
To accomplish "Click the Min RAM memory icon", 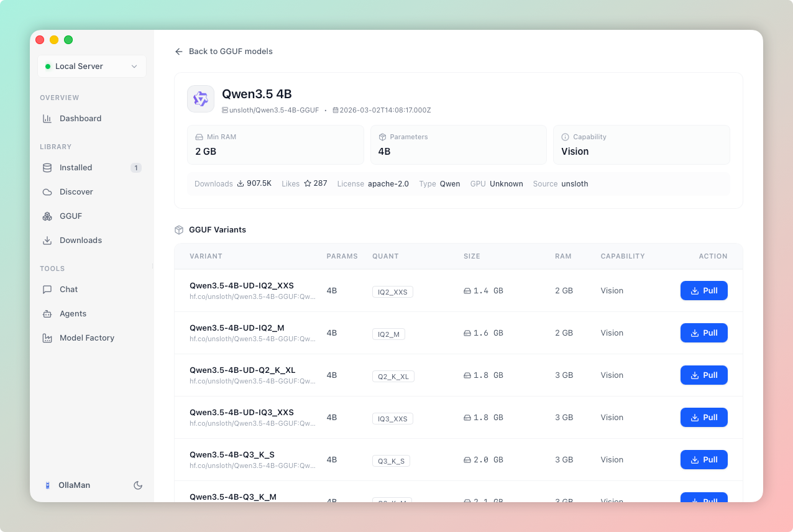I will coord(199,137).
